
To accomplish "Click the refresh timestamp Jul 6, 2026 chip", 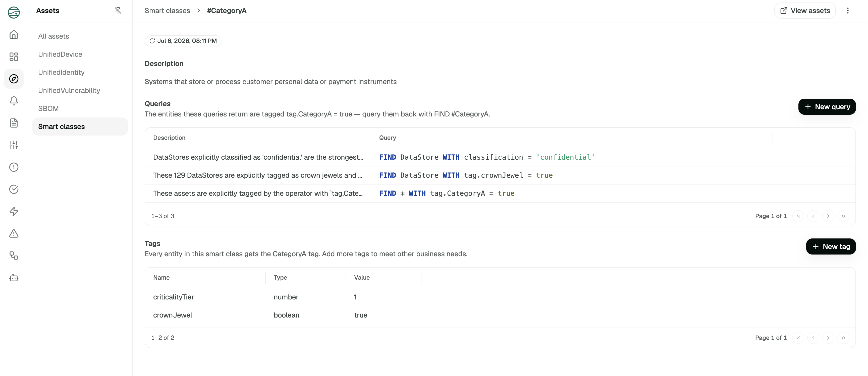I will pos(183,41).
